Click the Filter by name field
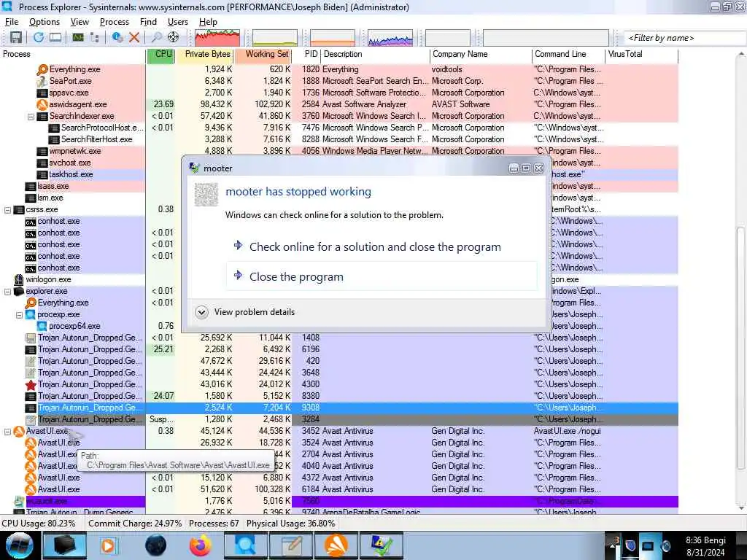Viewport: 747px width, 560px height. click(x=684, y=38)
